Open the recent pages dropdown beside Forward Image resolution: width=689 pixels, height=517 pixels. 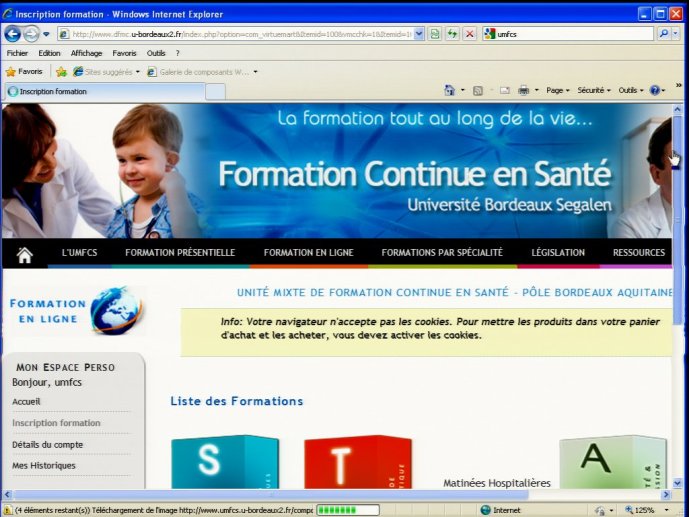coord(46,34)
